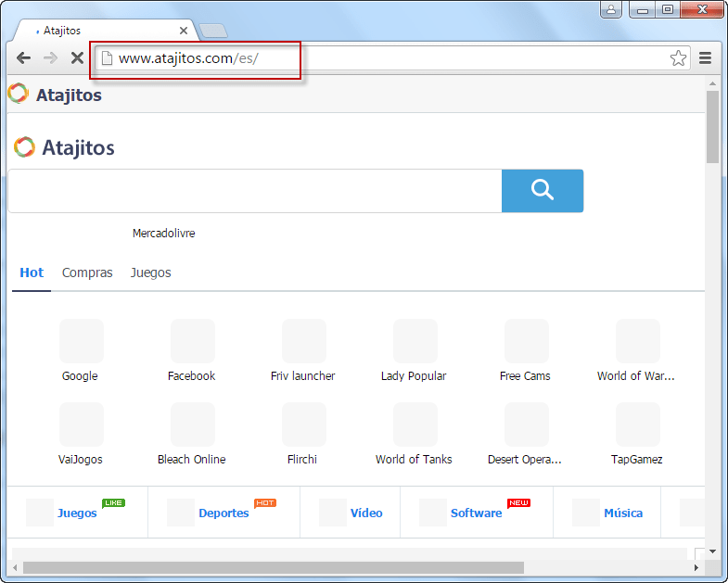Open a new tab next to Atajitos tab

pos(213,31)
